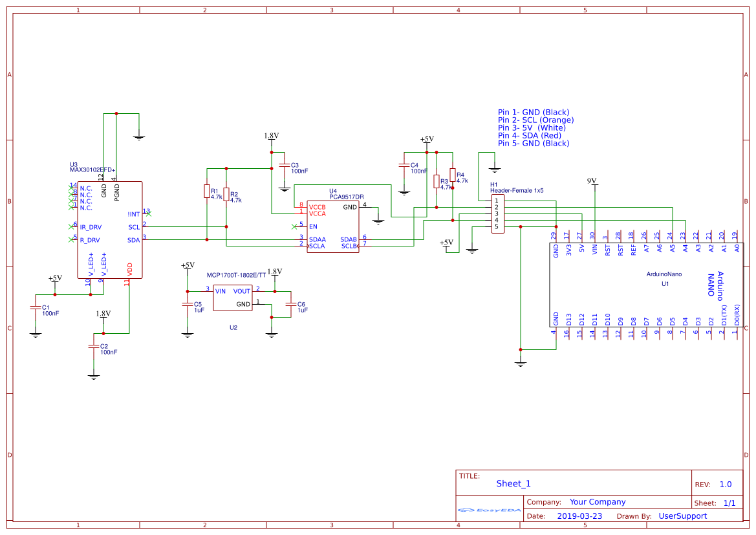Select capacitor C4 100nF symbol
The width and height of the screenshot is (756, 535).
(404, 166)
